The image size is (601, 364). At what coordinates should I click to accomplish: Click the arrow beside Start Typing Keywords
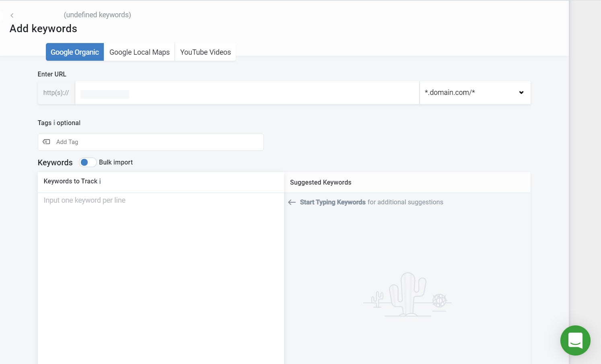point(292,202)
